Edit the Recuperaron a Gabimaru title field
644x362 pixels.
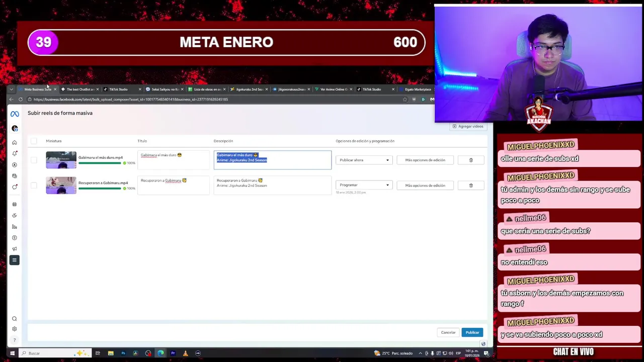(x=174, y=186)
